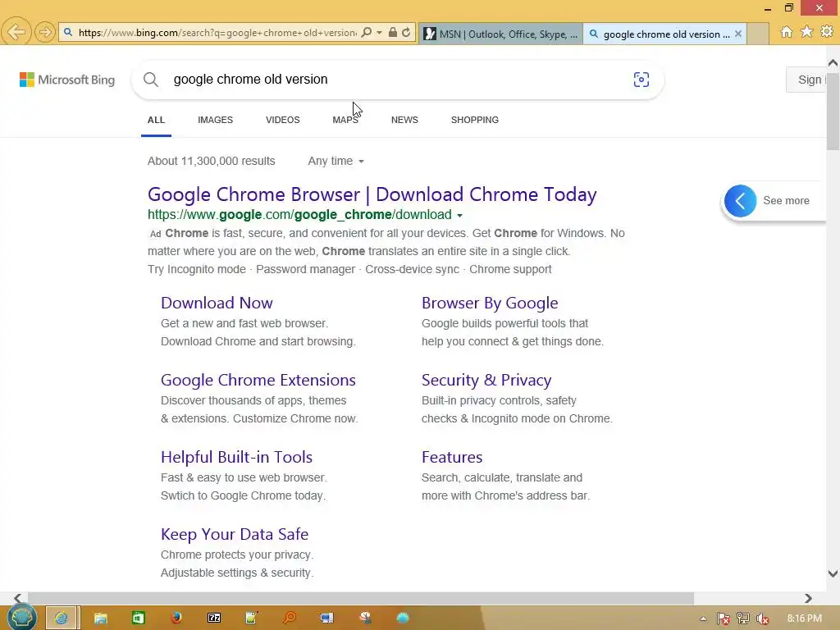This screenshot has height=630, width=840.
Task: Select the ALL results tab
Action: point(156,120)
